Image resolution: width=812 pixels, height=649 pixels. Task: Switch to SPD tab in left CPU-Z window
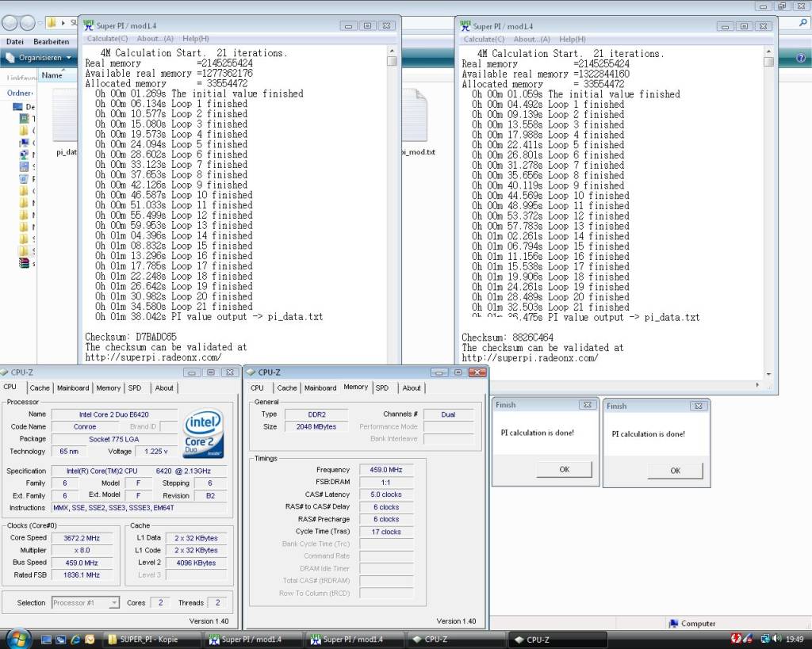pyautogui.click(x=135, y=387)
